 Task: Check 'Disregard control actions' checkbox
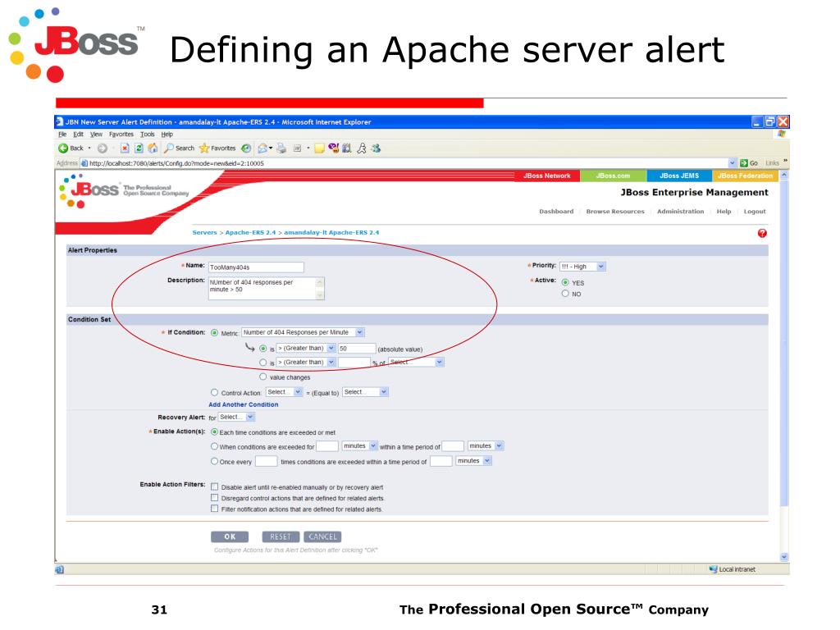point(215,498)
